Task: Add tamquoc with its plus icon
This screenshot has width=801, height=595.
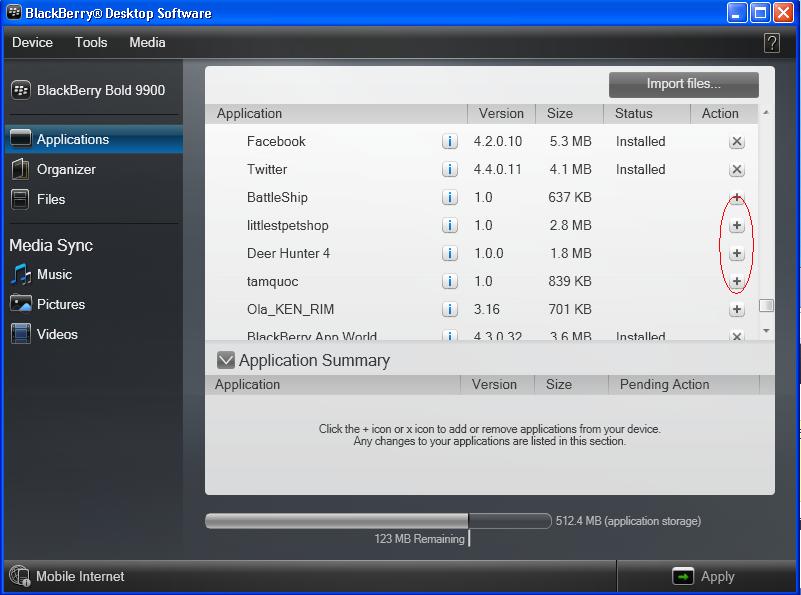Action: click(x=737, y=281)
